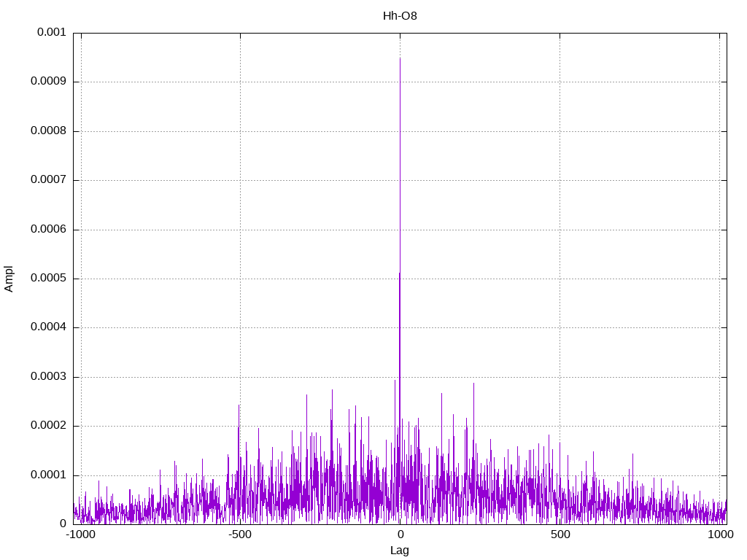The width and height of the screenshot is (747, 560).
Task: Select the 0.0004 y-axis tick label
Action: click(48, 327)
